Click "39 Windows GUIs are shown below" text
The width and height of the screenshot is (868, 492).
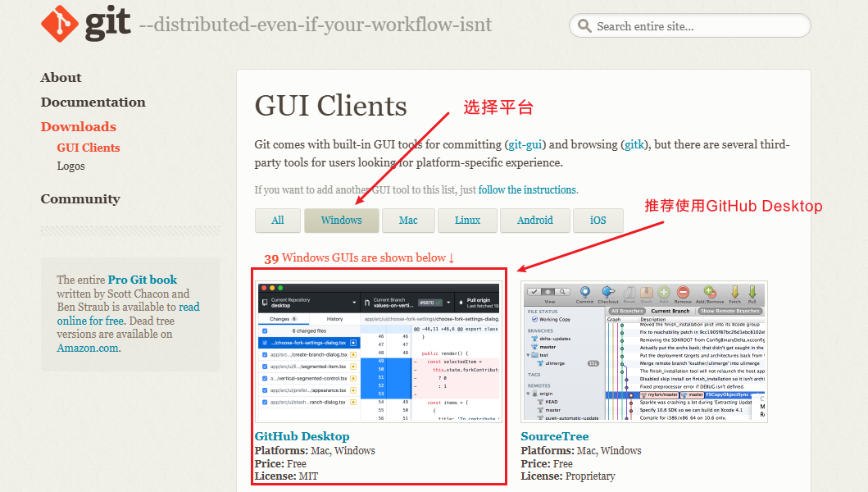tap(359, 257)
